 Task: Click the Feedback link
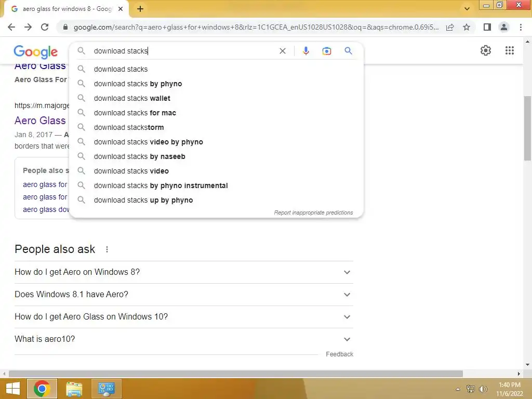339,354
